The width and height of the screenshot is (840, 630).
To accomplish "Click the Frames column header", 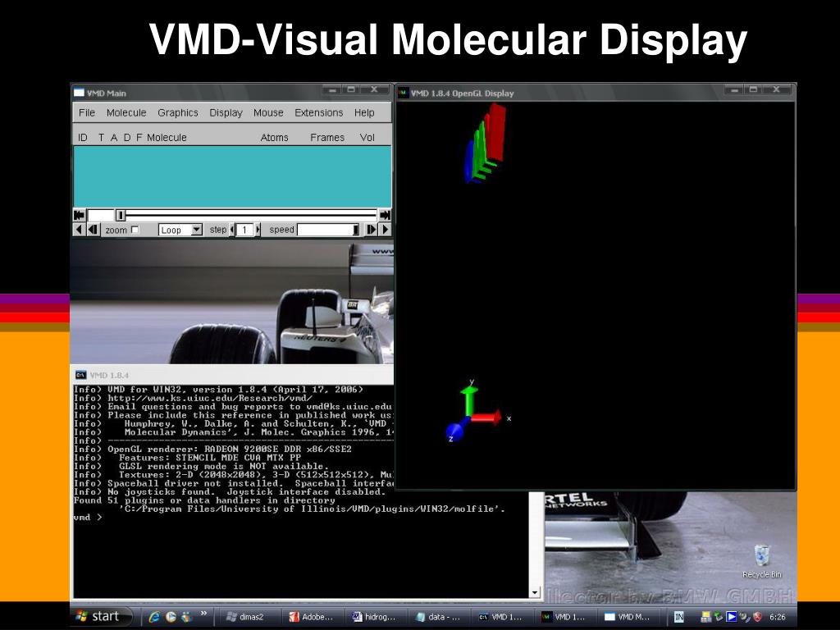I will pyautogui.click(x=327, y=138).
